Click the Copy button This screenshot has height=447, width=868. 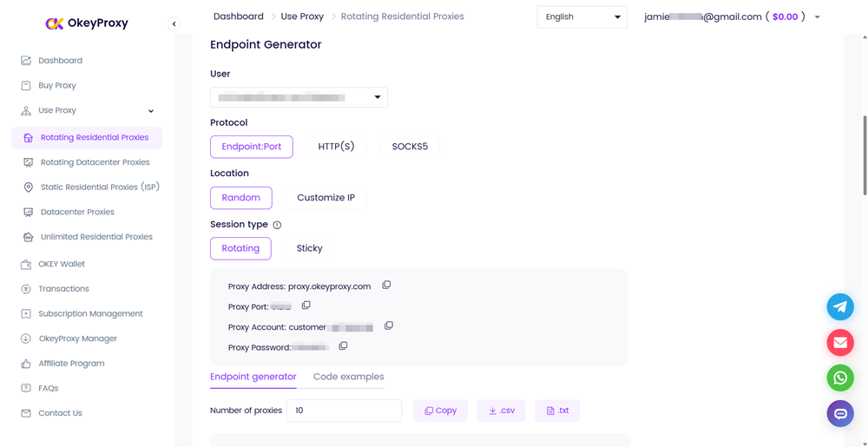tap(441, 411)
